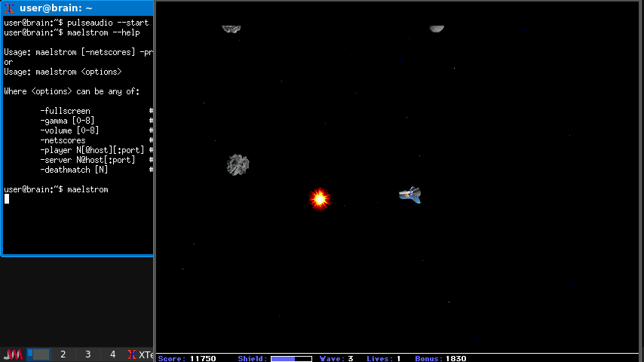Click the Wave counter in status bar
Viewport: 644px width, 362px height.
point(336,359)
